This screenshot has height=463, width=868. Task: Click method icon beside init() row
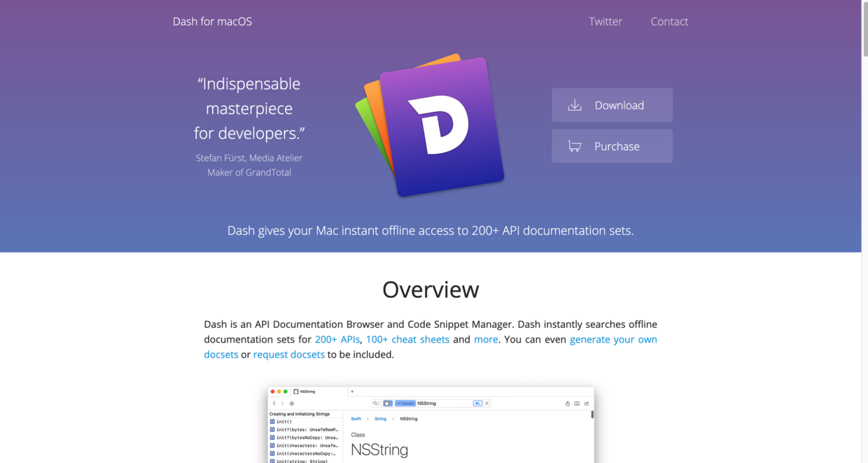coord(272,422)
